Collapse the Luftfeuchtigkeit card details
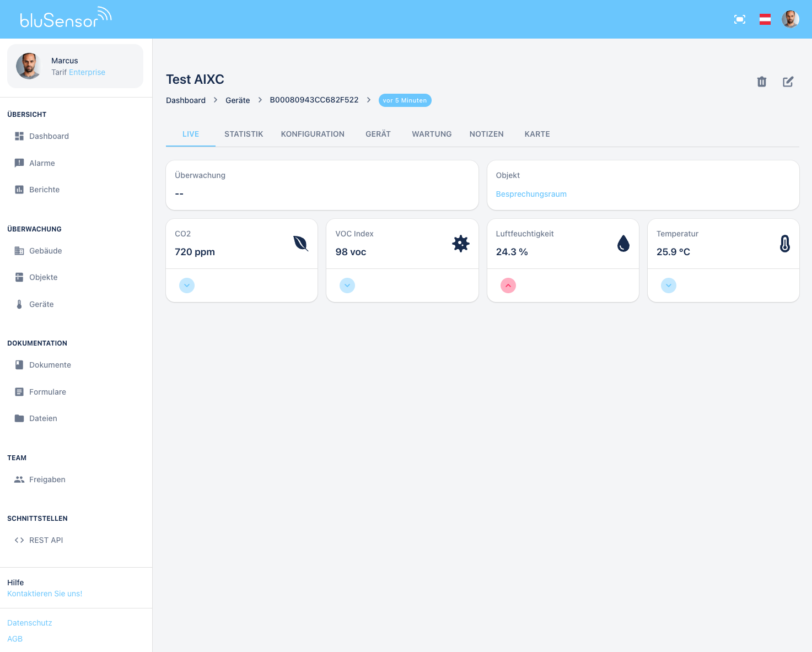The image size is (812, 652). [x=508, y=285]
